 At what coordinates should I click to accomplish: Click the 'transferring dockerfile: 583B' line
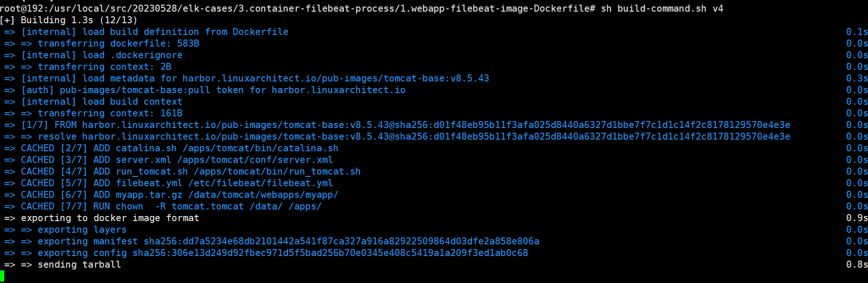pyautogui.click(x=118, y=43)
